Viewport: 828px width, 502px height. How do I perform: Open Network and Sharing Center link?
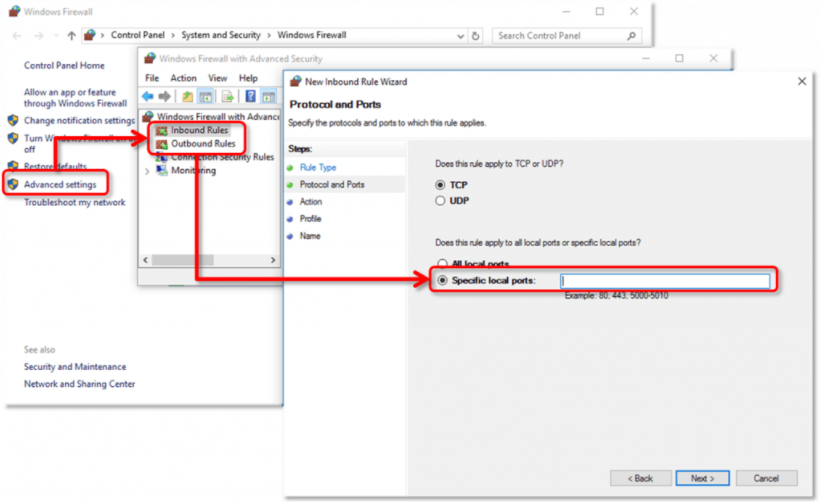coord(79,384)
